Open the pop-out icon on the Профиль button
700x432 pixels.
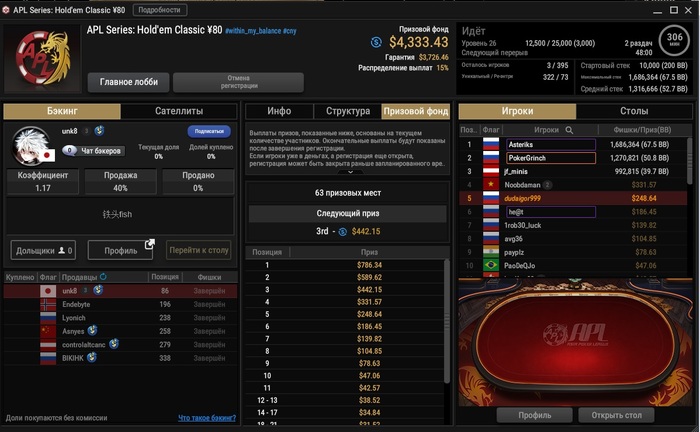click(150, 244)
